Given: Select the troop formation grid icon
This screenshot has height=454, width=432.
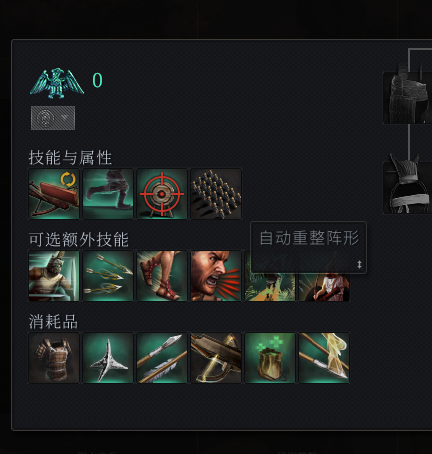Looking at the screenshot, I should click(216, 194).
